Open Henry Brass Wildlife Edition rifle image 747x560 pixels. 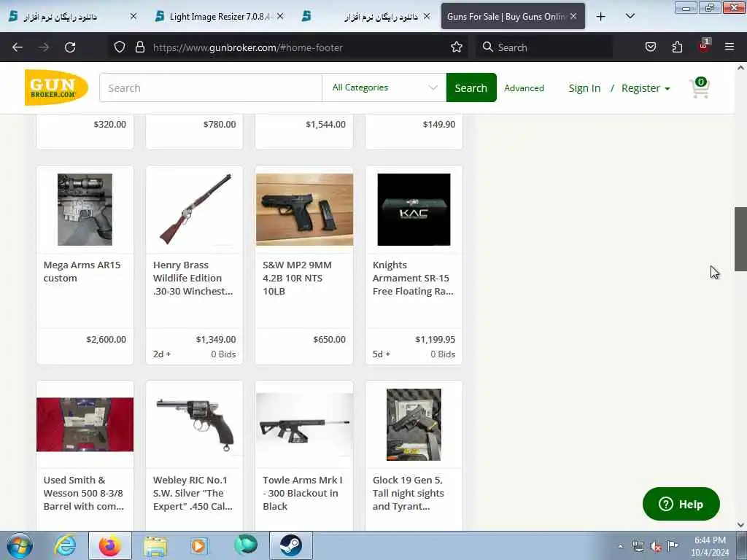click(194, 209)
